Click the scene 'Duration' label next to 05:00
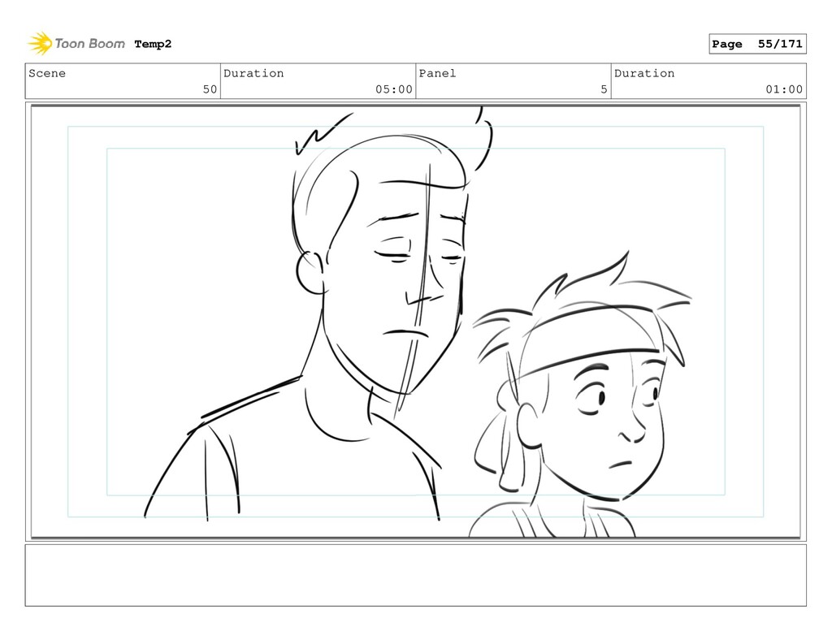 (x=253, y=73)
